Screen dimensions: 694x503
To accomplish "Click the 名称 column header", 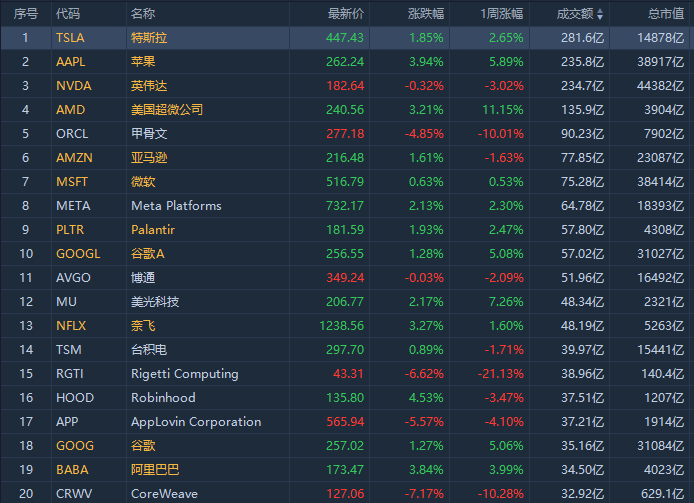I will click(x=143, y=14).
